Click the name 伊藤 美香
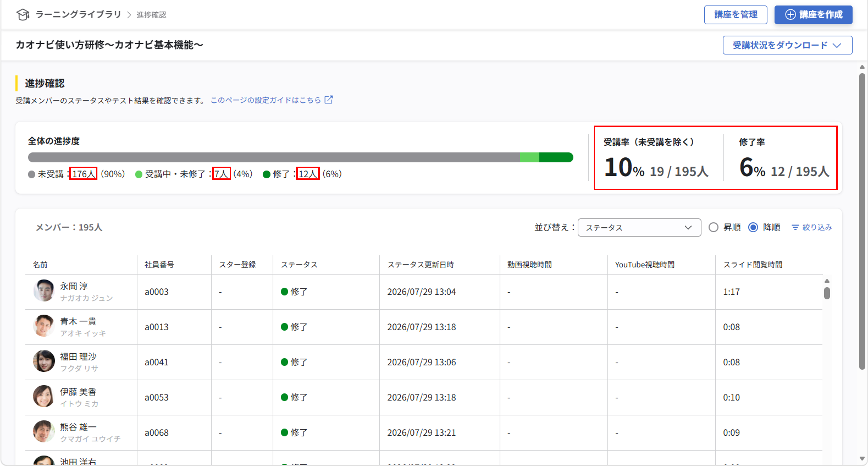The image size is (868, 466). tap(78, 392)
